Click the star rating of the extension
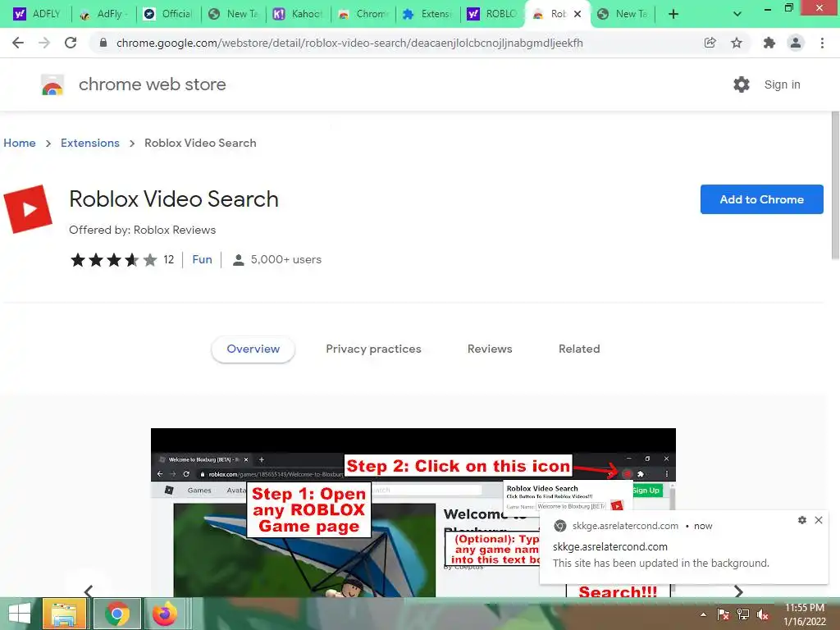 click(x=113, y=260)
